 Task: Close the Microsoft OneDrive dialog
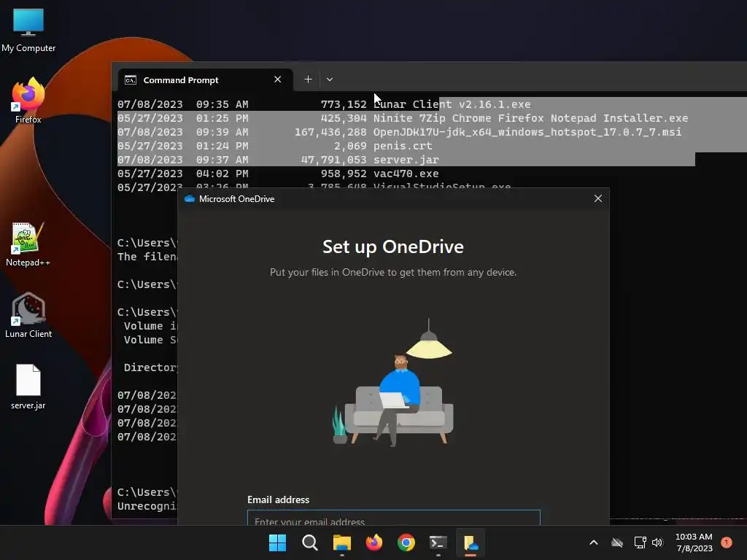[598, 198]
